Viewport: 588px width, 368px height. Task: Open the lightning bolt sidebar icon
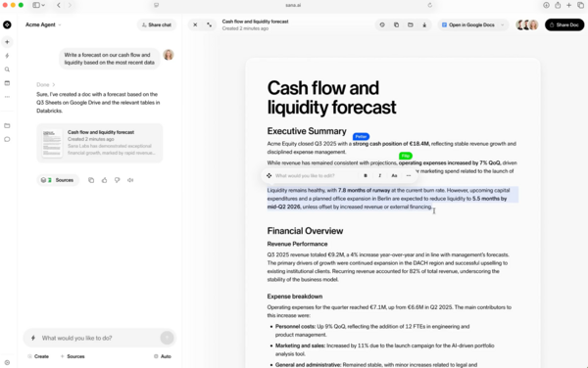(x=7, y=56)
